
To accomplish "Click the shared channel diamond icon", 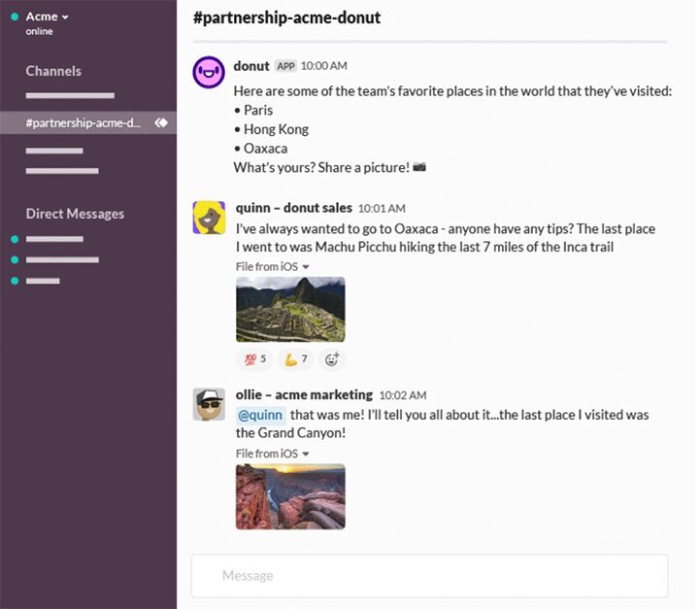I will pos(161,122).
